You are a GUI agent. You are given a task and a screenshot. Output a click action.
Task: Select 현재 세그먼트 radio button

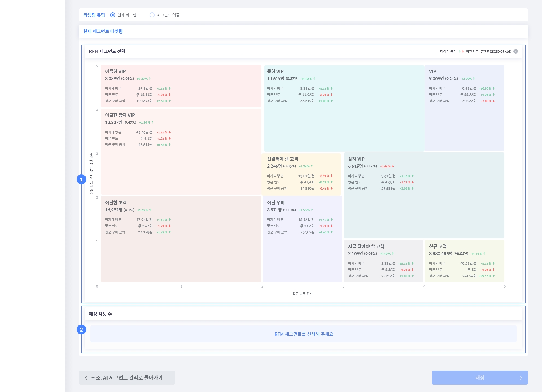click(113, 15)
